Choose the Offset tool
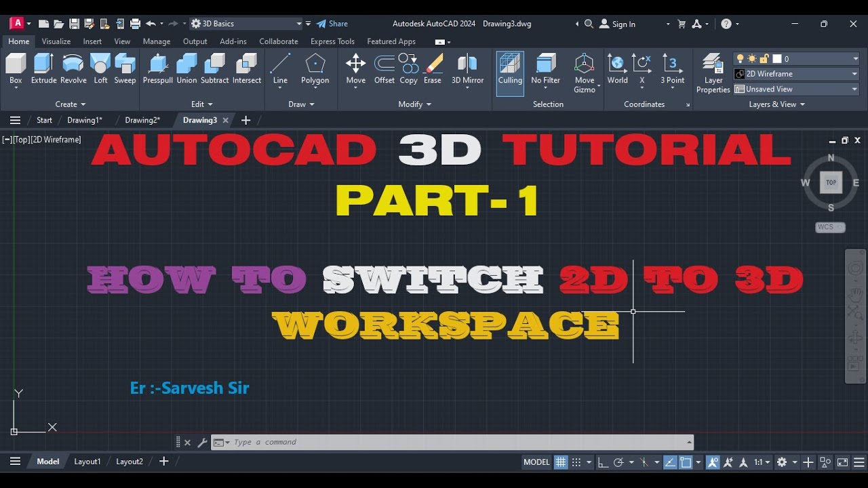868x488 pixels. [x=384, y=69]
